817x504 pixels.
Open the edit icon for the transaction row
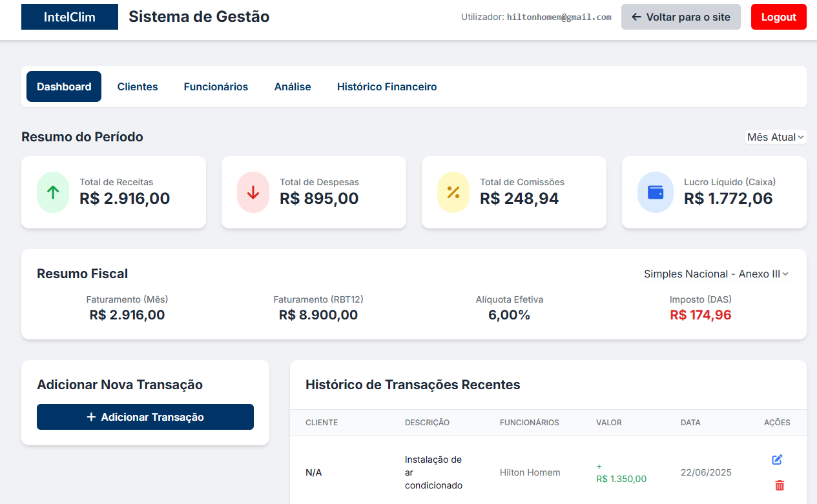point(777,459)
